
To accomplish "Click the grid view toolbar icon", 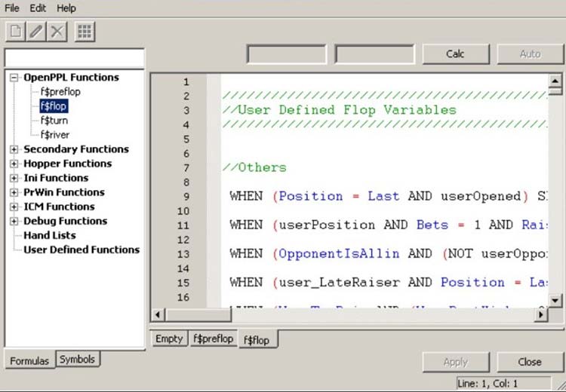I will 85,32.
